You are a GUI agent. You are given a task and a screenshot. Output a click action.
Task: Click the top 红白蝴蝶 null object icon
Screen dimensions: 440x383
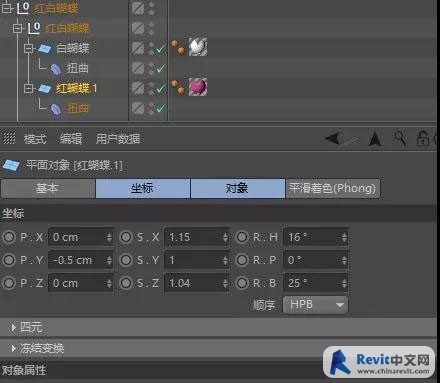(x=24, y=8)
